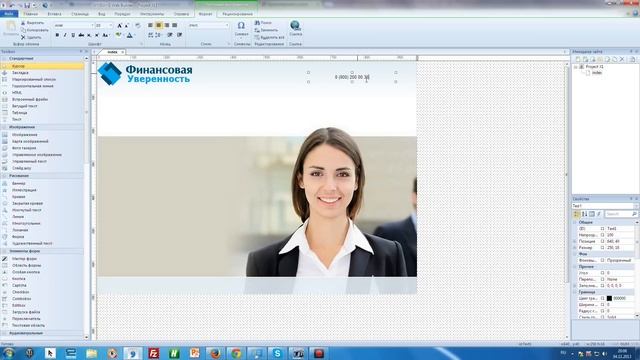Open the Styles dropdown in ribbon
Viewport: 640px width, 360px height.
point(227,25)
